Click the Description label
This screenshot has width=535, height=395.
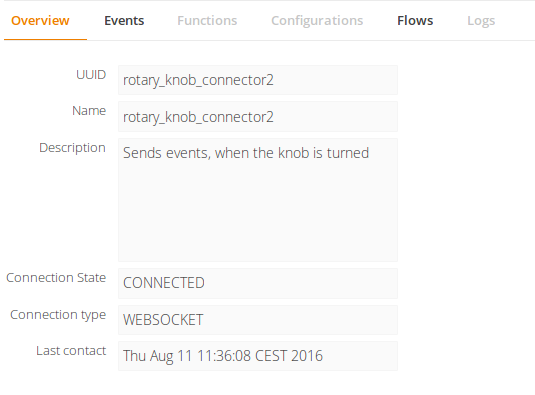[72, 148]
